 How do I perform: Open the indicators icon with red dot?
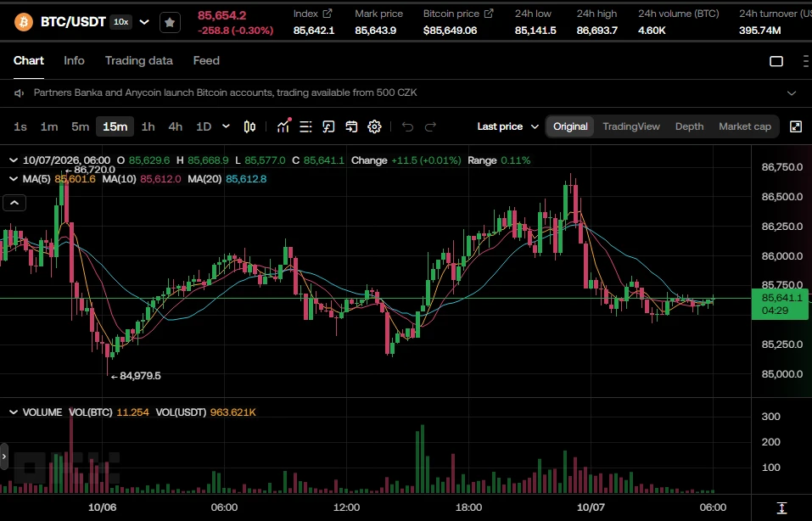283,126
